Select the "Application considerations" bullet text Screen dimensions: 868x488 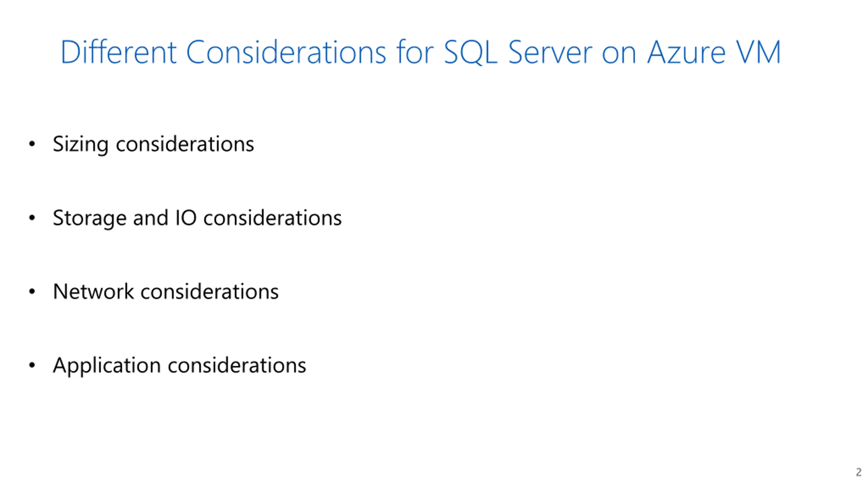[179, 366]
